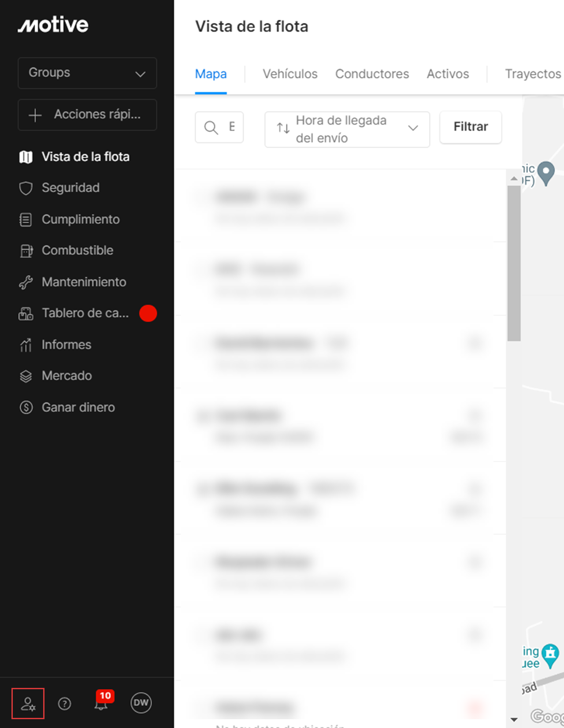Image resolution: width=564 pixels, height=728 pixels.
Task: Switch to the Conductores tab
Action: click(372, 74)
